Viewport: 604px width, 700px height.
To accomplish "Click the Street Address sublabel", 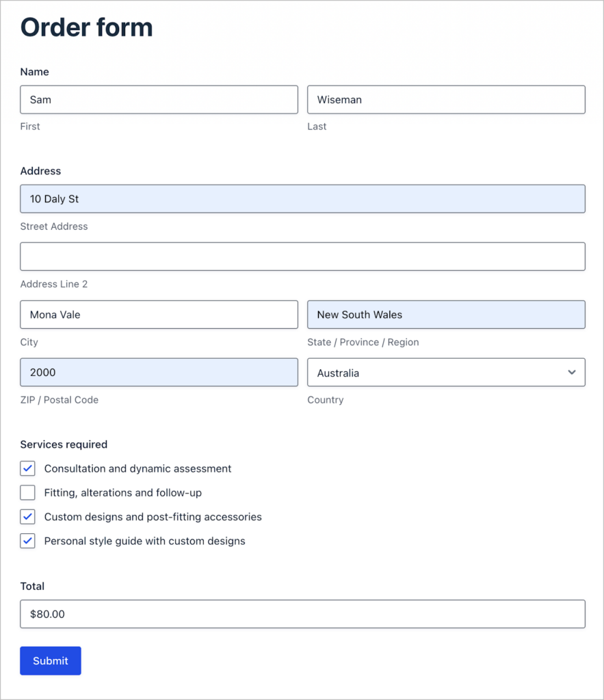I will click(x=54, y=226).
